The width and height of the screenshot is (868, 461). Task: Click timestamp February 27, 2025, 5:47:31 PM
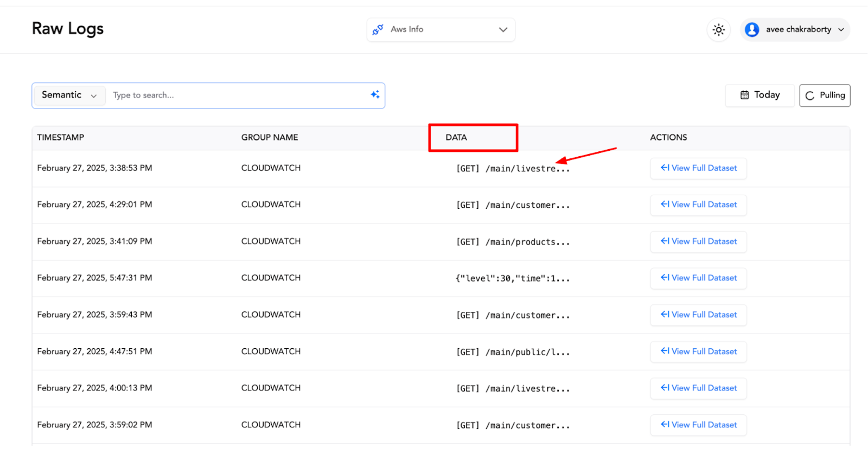(94, 278)
